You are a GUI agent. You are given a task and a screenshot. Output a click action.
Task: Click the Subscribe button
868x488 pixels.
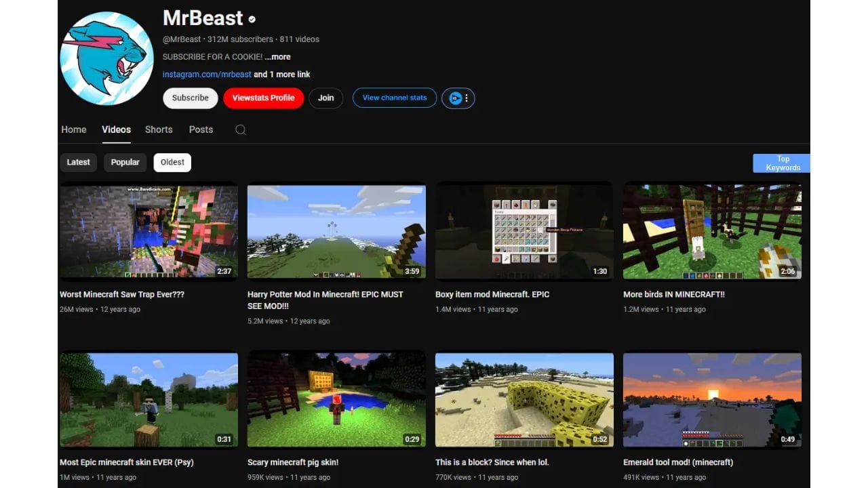point(191,98)
